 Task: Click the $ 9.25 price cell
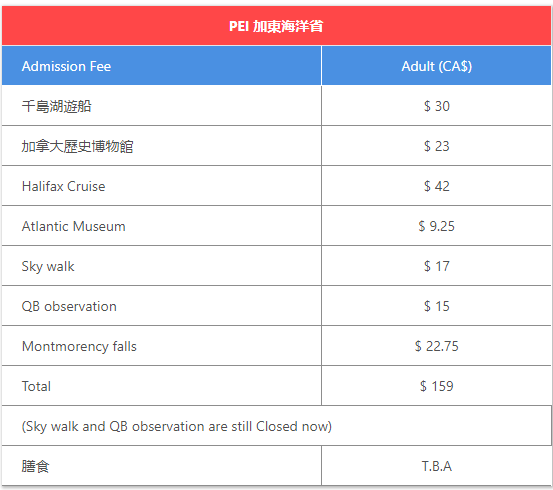pos(437,226)
